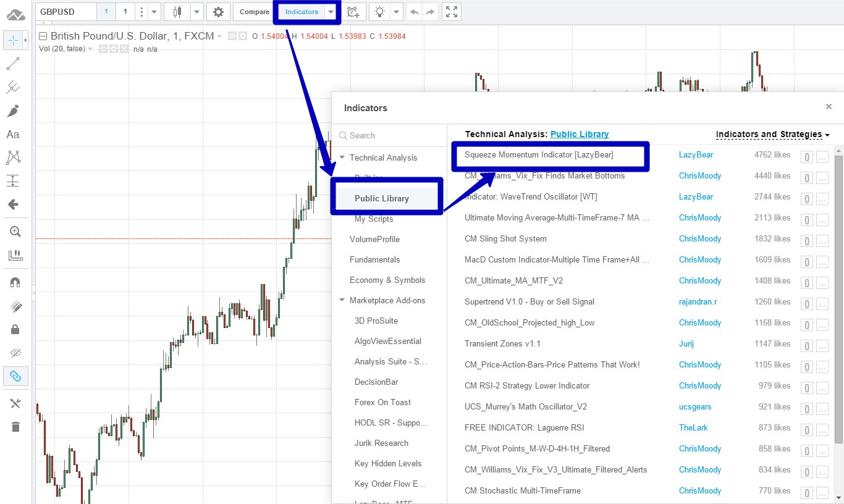Click the Compare button
This screenshot has width=844, height=504.
pos(255,12)
